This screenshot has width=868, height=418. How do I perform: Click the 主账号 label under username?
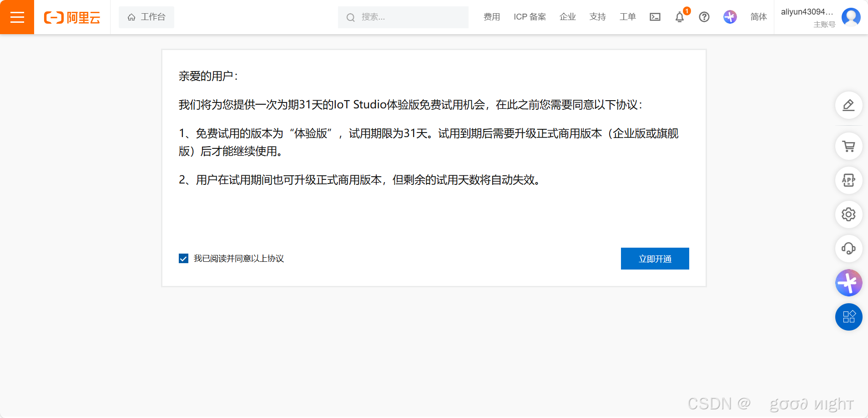point(824,25)
